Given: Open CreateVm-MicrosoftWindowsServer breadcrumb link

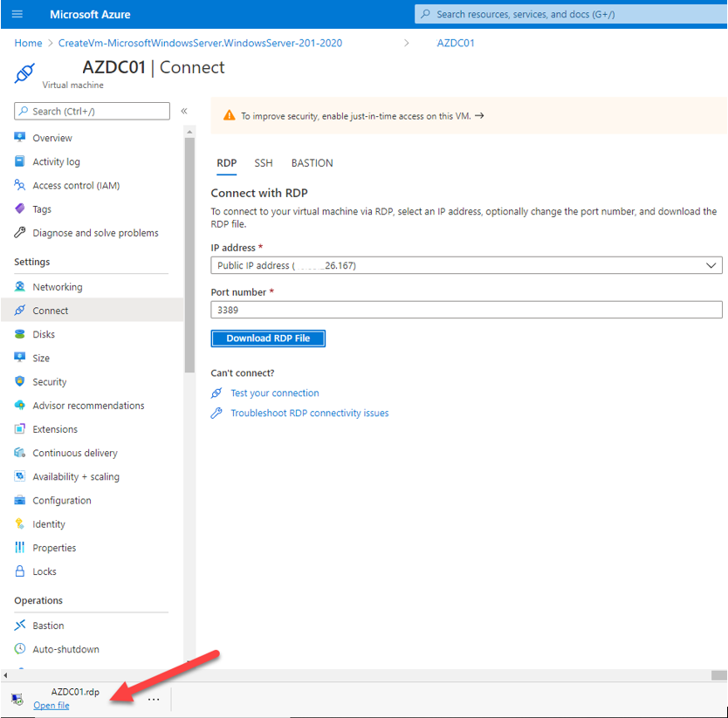Looking at the screenshot, I should pos(200,43).
